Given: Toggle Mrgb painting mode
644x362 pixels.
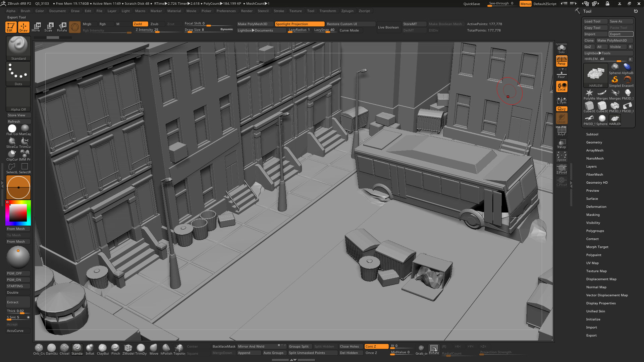Looking at the screenshot, I should 89,24.
